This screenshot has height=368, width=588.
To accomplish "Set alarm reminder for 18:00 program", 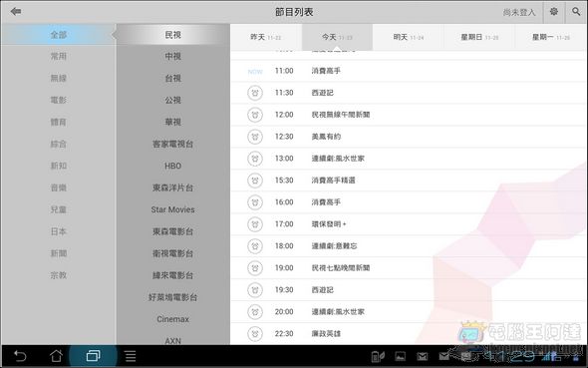I will click(x=255, y=246).
